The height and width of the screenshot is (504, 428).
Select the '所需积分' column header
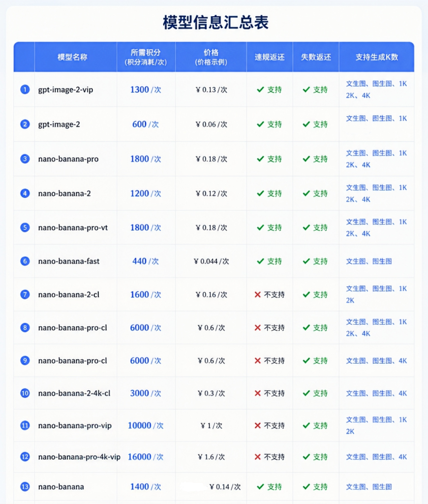click(146, 57)
